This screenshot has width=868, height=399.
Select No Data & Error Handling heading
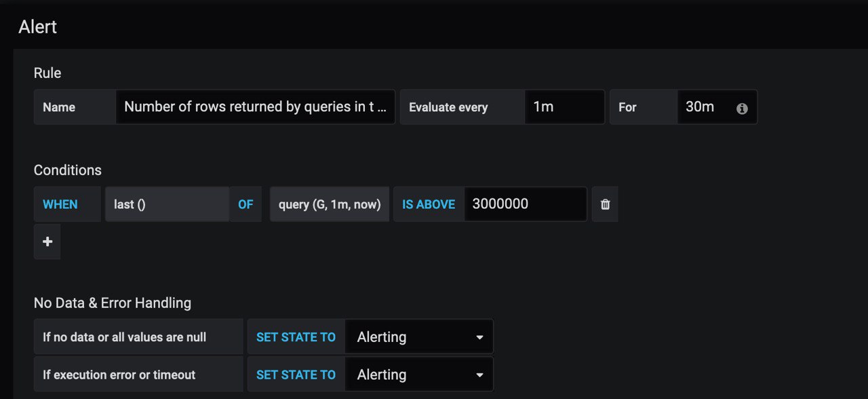(113, 303)
